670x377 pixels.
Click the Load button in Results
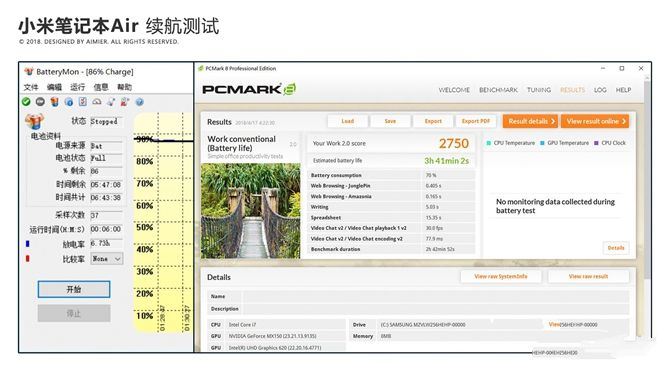(x=347, y=121)
